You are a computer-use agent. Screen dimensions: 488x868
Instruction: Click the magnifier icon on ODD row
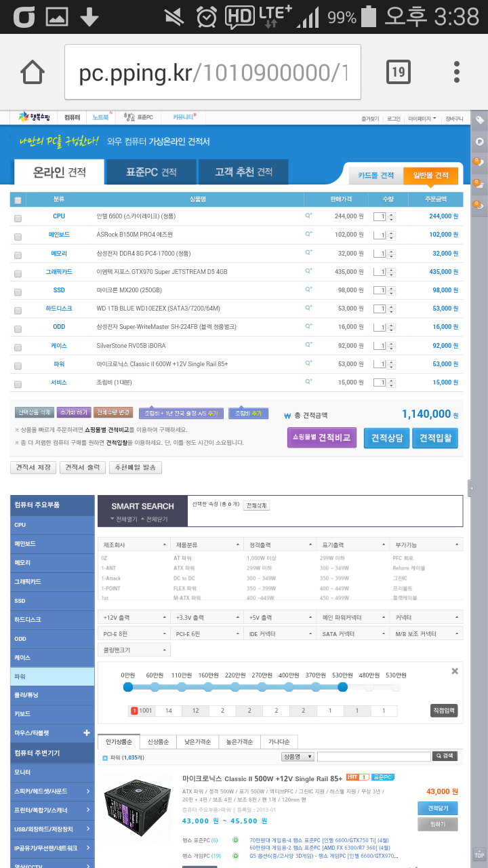pyautogui.click(x=309, y=326)
